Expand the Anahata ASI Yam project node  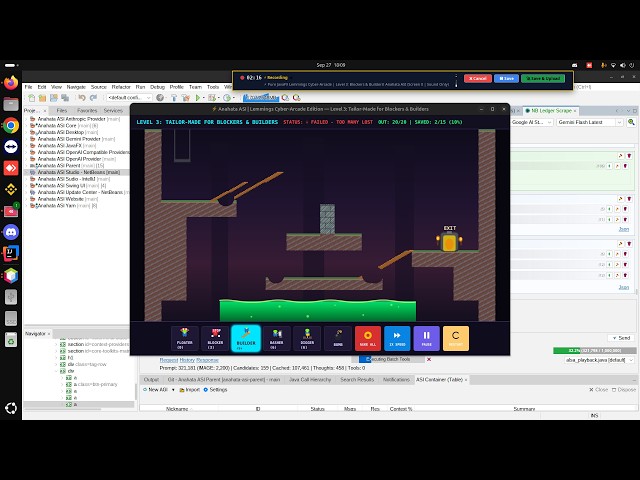(27, 206)
